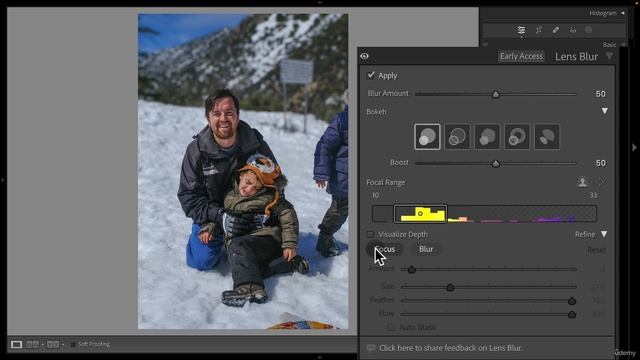Collapse the right panel with edge arrow
Viewport: 640px width, 360px height.
coord(634,147)
